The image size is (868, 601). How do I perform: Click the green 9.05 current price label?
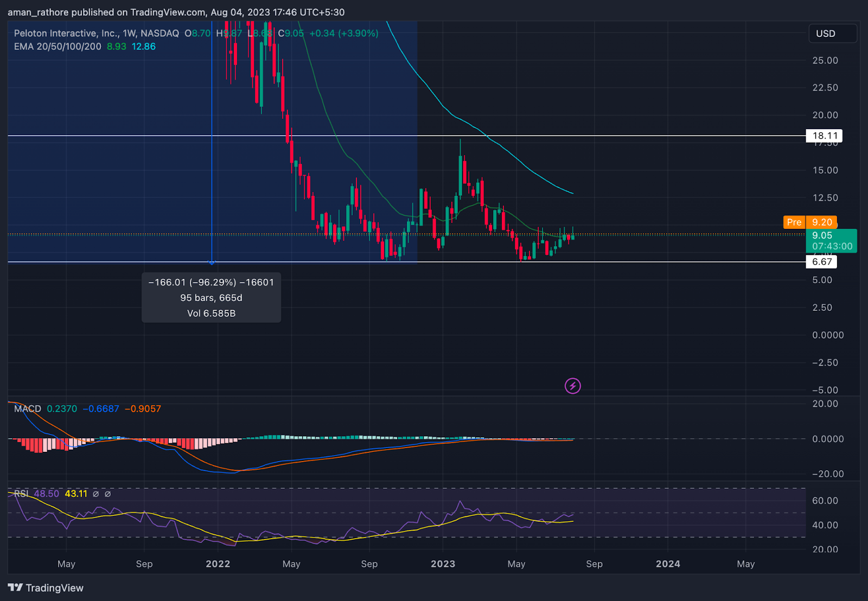click(831, 240)
